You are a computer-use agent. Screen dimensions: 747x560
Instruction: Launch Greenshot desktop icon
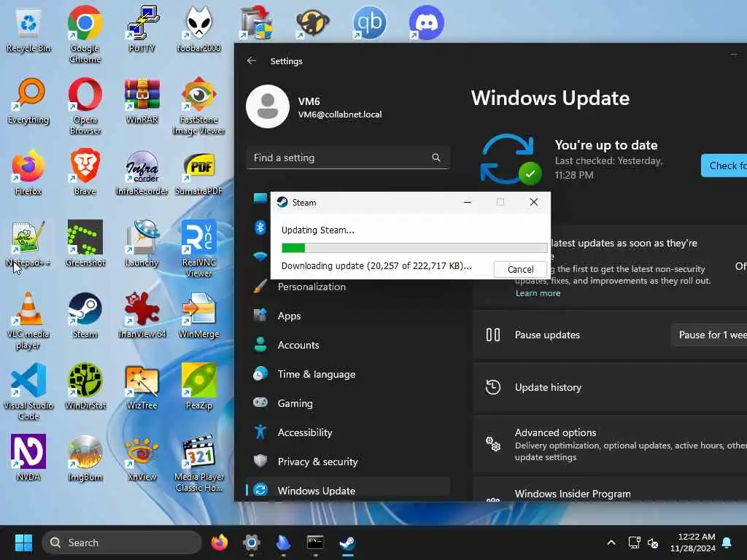tap(85, 244)
